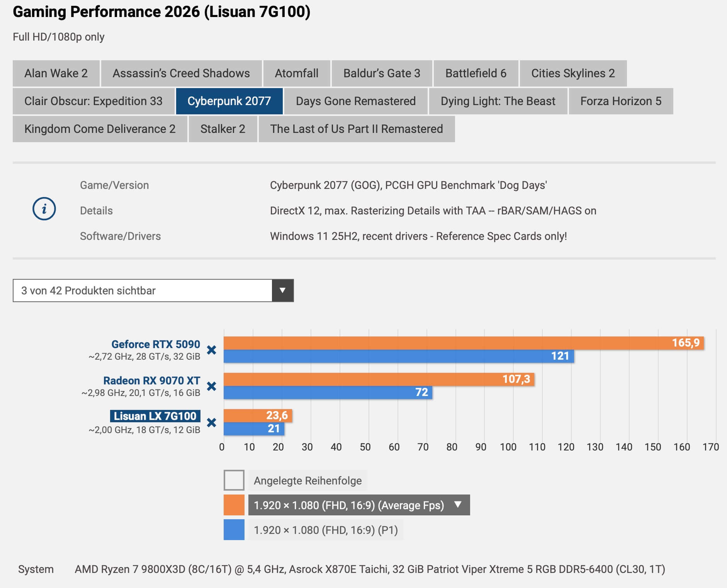Click the Software/Drivers label

(120, 236)
